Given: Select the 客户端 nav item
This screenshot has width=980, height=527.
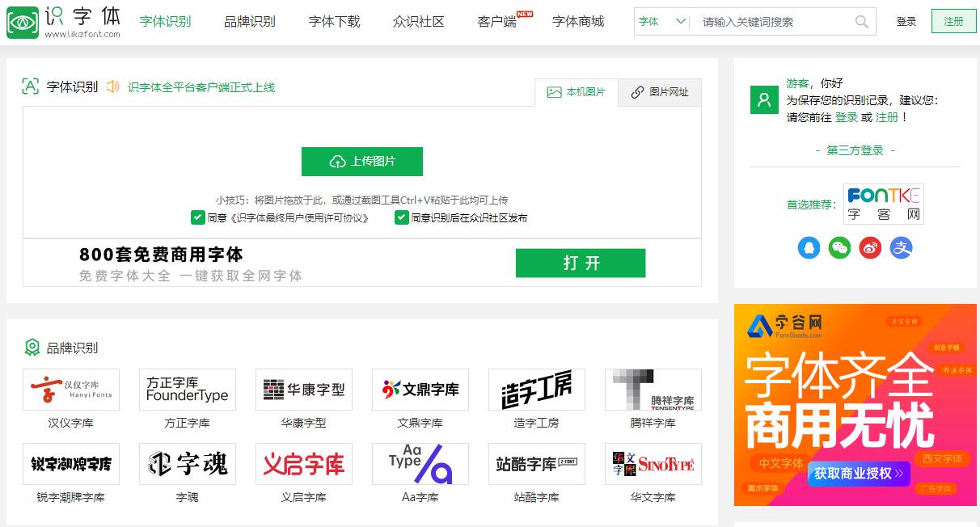Looking at the screenshot, I should (x=497, y=22).
